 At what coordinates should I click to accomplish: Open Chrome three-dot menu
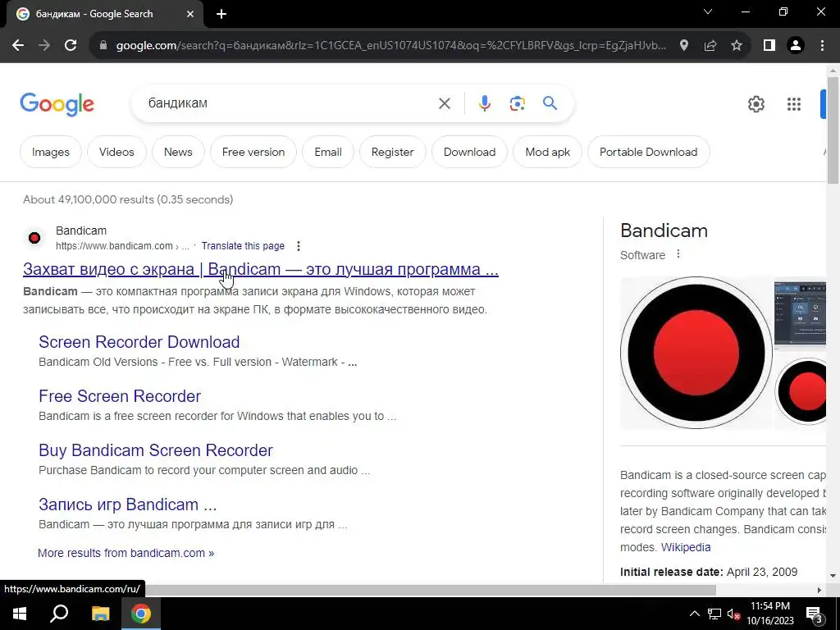822,46
